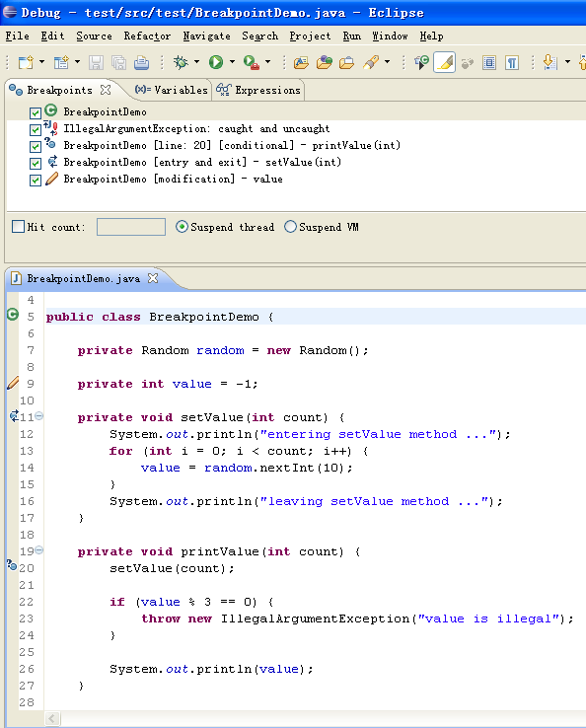Click the New file wizard icon

pyautogui.click(x=26, y=62)
